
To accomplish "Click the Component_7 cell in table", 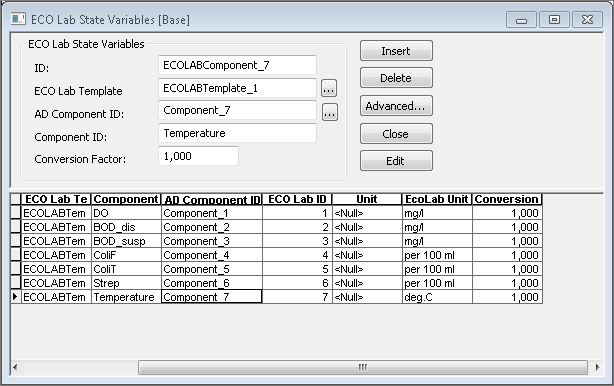I will pyautogui.click(x=211, y=297).
